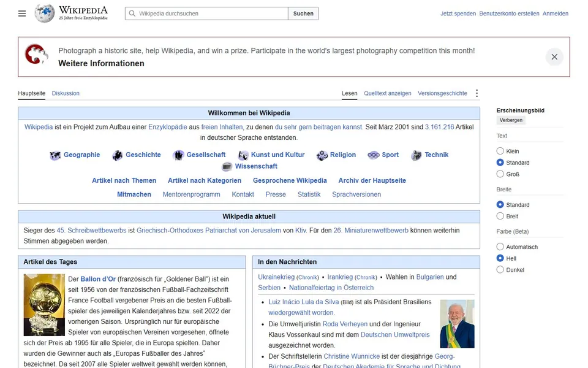
Task: Open Artikel nach Themen
Action: [x=124, y=180]
